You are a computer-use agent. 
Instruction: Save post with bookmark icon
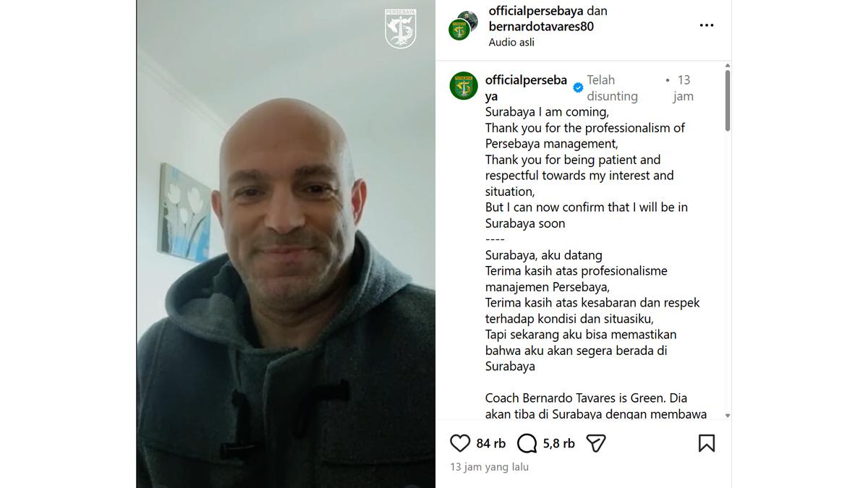[x=707, y=443]
